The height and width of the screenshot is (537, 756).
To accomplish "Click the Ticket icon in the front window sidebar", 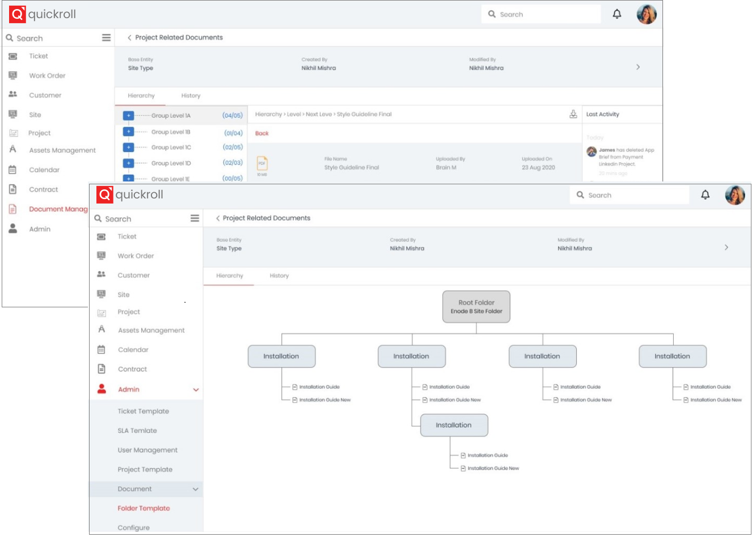I will click(x=102, y=236).
